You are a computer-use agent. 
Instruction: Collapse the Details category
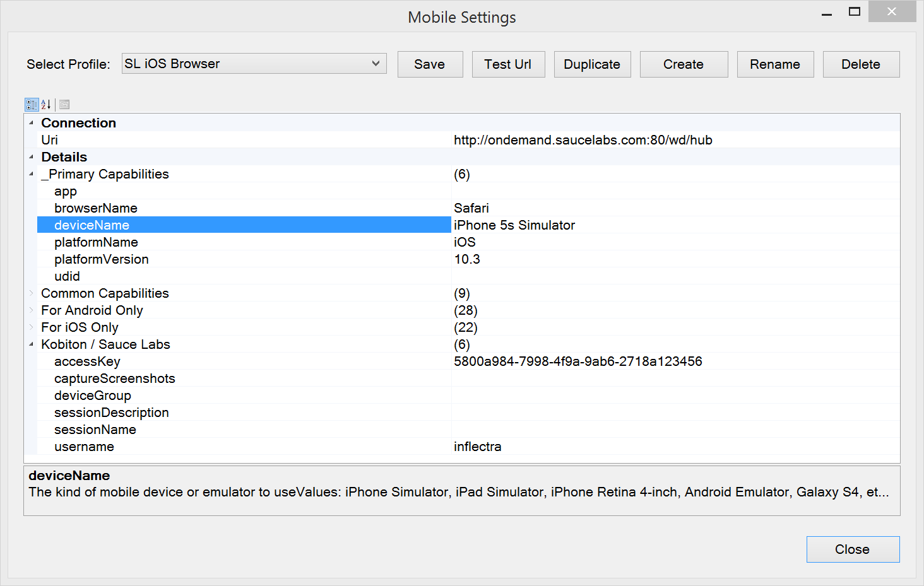pos(31,157)
